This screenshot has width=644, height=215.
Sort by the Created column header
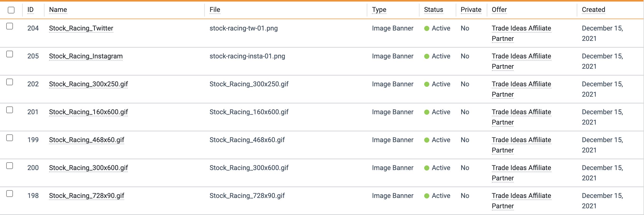[x=593, y=10]
